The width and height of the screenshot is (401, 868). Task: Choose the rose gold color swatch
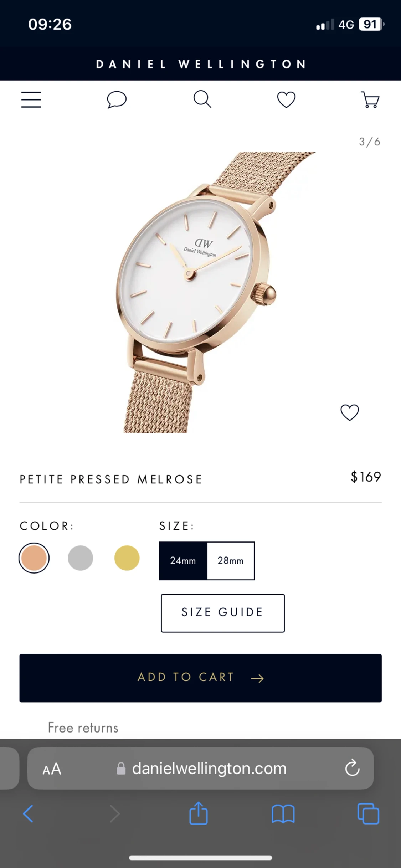(x=34, y=558)
